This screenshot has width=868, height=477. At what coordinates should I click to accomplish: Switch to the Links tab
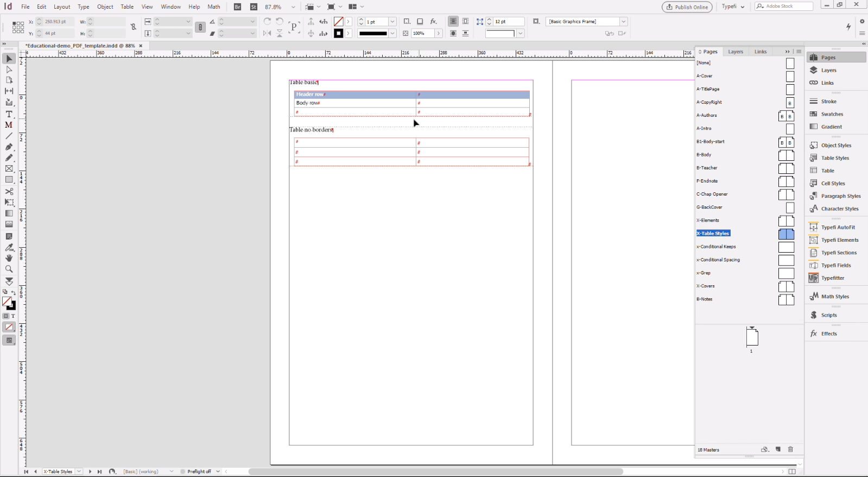[x=761, y=52]
